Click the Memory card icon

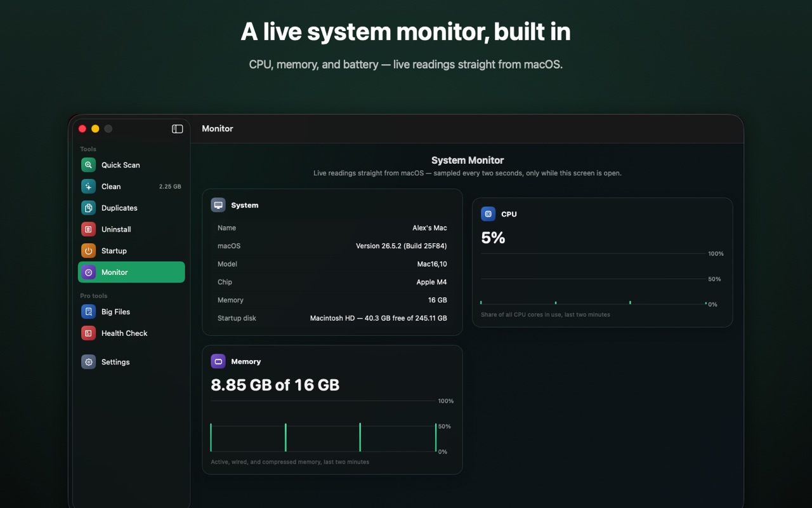pos(218,361)
